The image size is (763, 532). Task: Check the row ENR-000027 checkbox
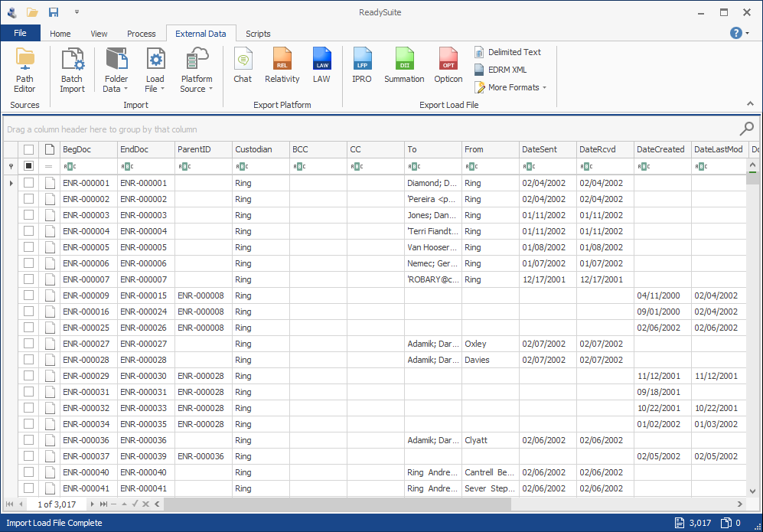click(29, 344)
